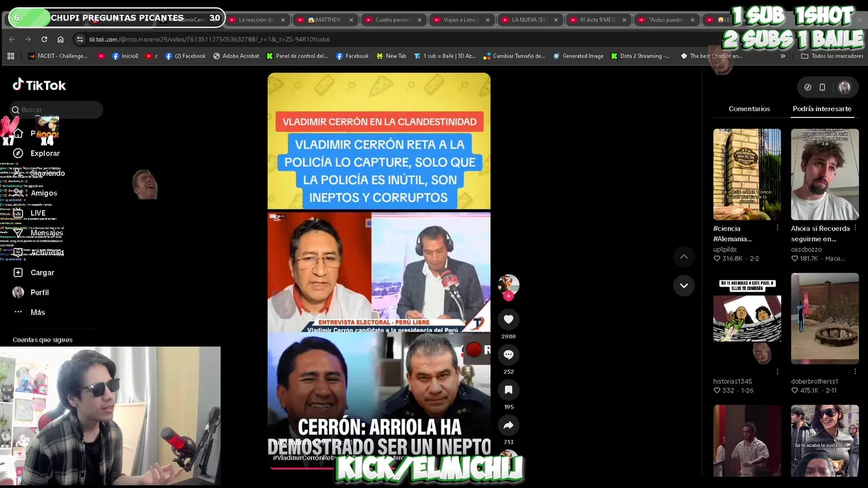Save video with bookmark icon
The height and width of the screenshot is (488, 868).
tap(509, 390)
